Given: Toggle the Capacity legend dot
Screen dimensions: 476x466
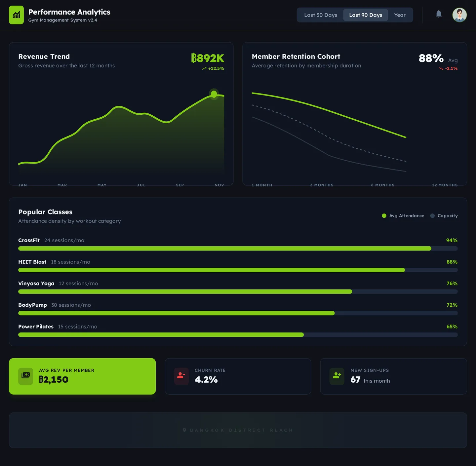Looking at the screenshot, I should coord(432,215).
